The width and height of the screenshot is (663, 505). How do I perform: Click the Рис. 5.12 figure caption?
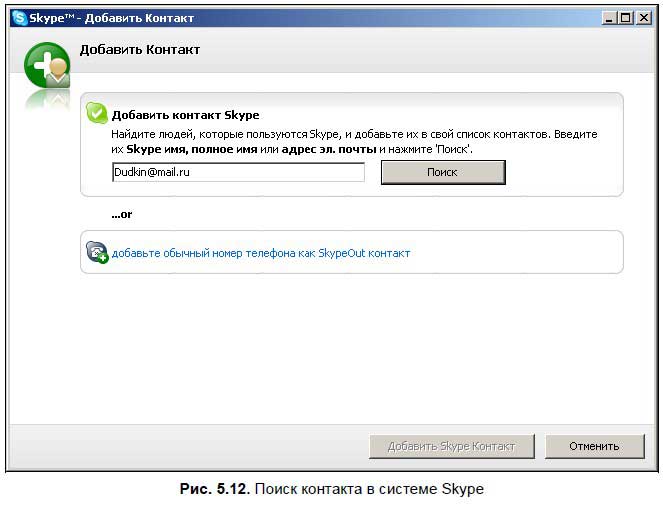tap(330, 489)
